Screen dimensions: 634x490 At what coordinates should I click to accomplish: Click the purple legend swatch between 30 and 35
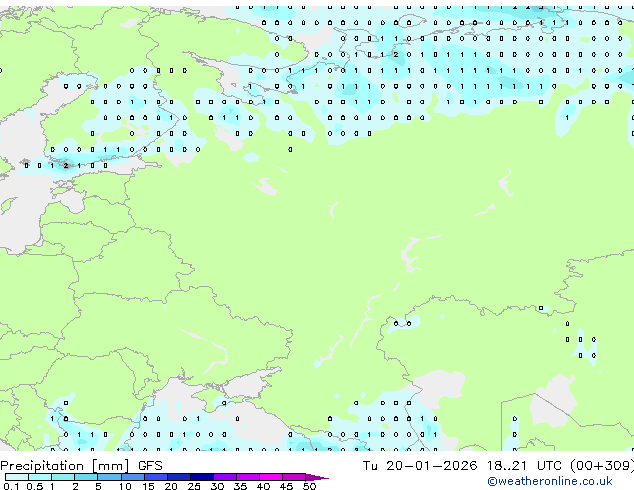225,477
